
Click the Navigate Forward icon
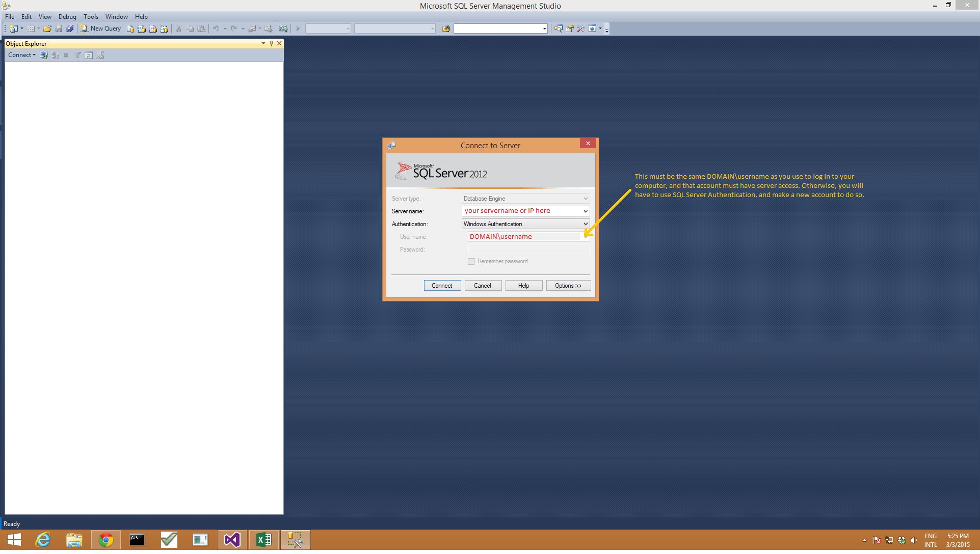[x=269, y=29]
